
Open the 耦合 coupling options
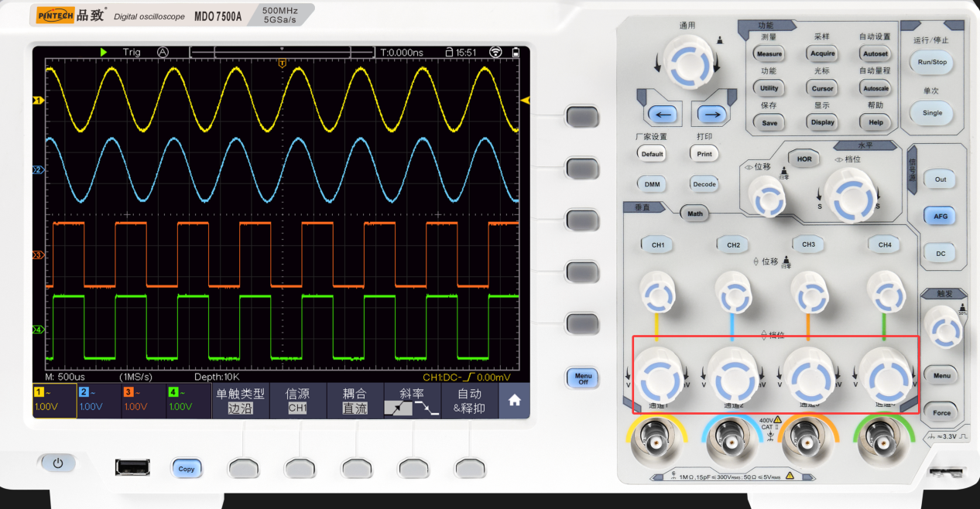point(355,401)
